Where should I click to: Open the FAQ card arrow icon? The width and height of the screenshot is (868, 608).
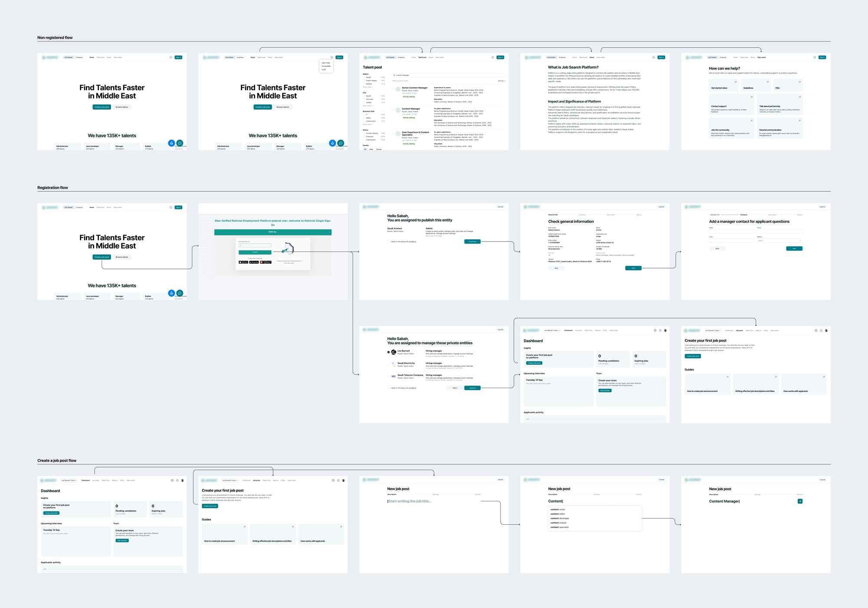pyautogui.click(x=799, y=82)
